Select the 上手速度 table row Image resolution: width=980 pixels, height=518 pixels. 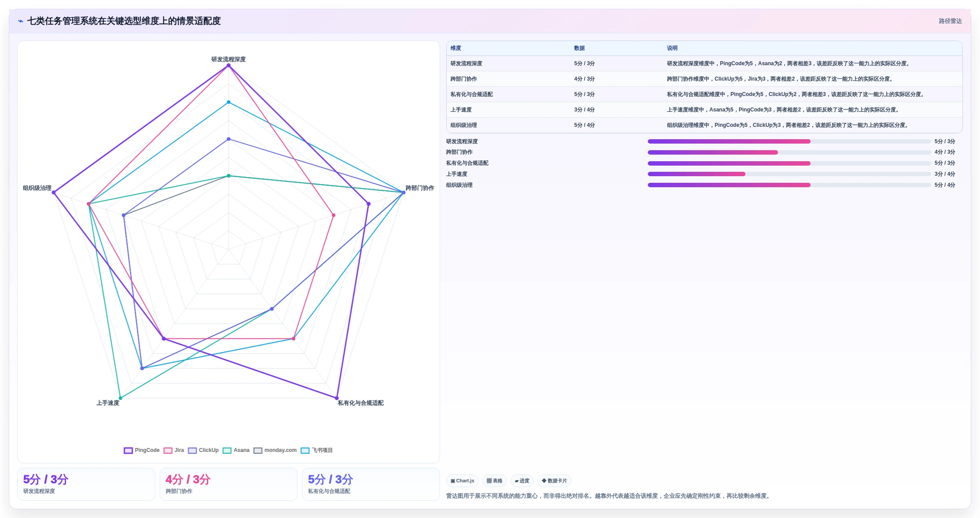coord(704,110)
